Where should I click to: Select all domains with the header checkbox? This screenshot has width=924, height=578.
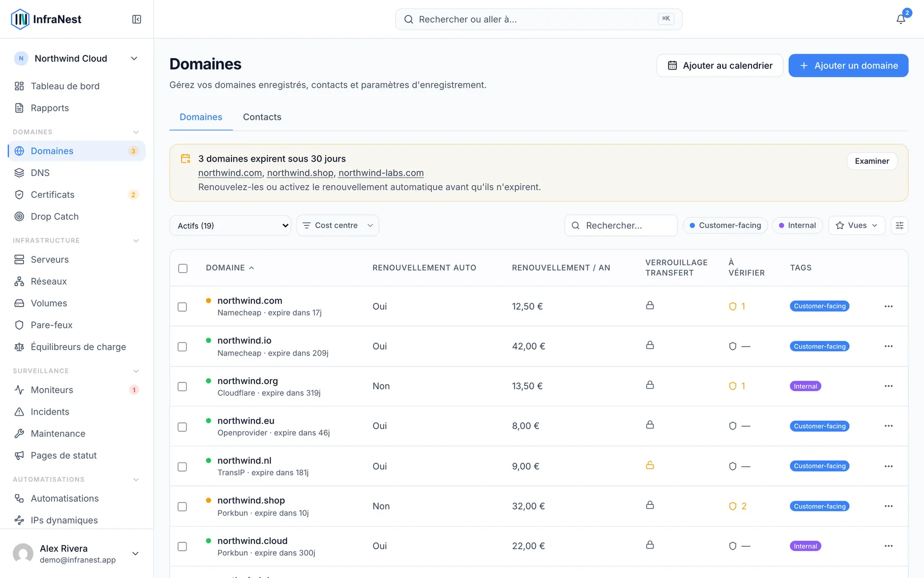(x=183, y=268)
